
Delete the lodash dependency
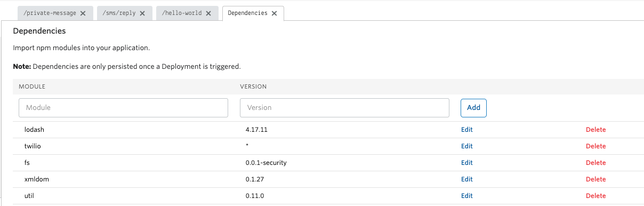coord(596,130)
